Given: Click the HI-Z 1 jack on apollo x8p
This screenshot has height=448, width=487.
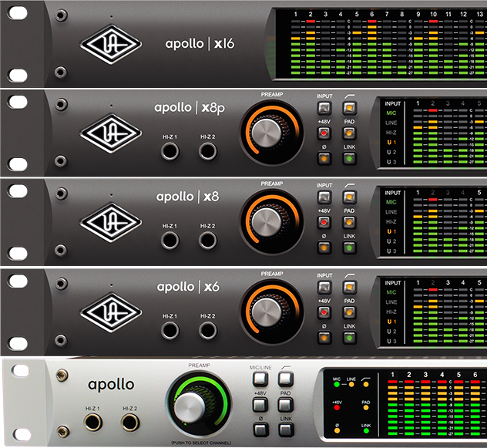Looking at the screenshot, I should click(x=170, y=151).
